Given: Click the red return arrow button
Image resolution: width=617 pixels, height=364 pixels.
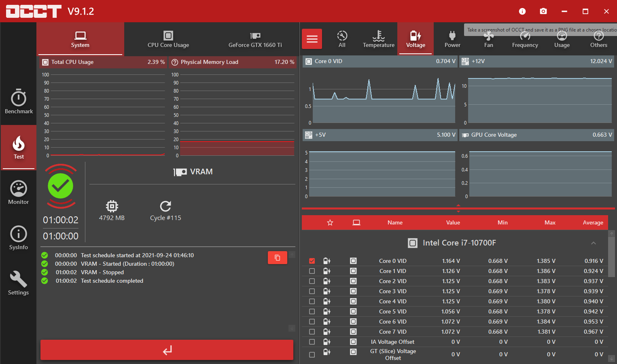Looking at the screenshot, I should (167, 350).
